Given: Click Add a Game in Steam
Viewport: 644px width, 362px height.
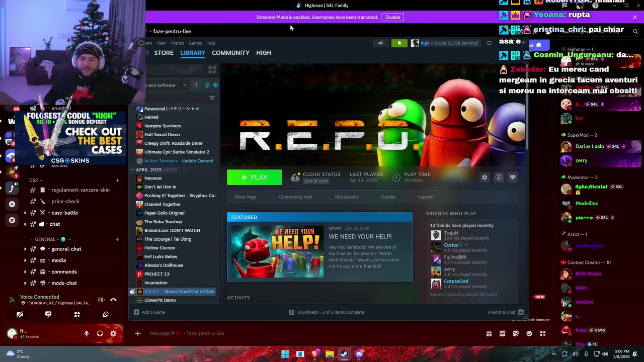Looking at the screenshot, I should [x=149, y=312].
